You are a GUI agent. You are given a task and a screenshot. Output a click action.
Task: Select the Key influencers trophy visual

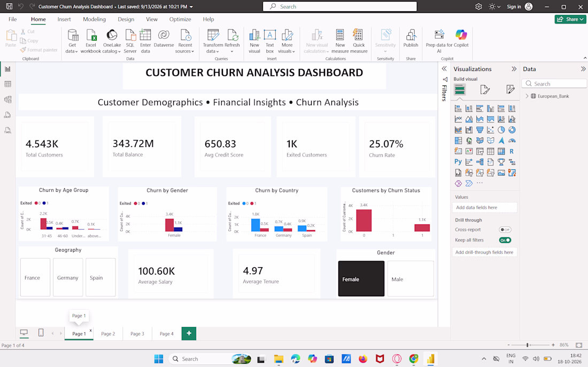[x=501, y=162]
